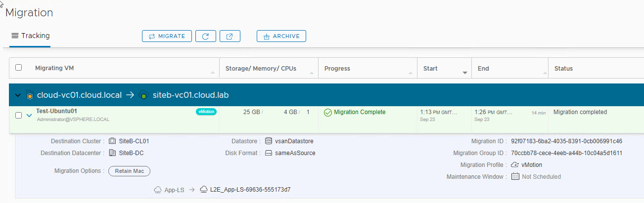Click the sameAsSource disk format icon
This screenshot has width=644, height=203.
coord(269,153)
